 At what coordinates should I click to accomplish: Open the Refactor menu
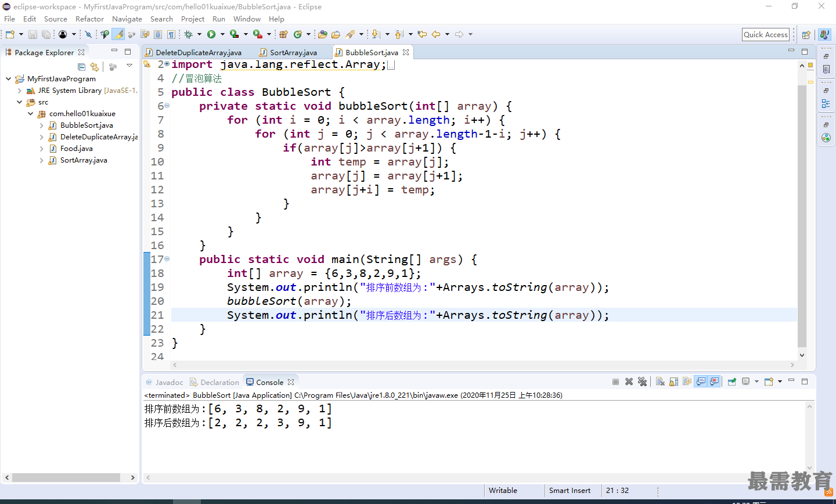(89, 19)
